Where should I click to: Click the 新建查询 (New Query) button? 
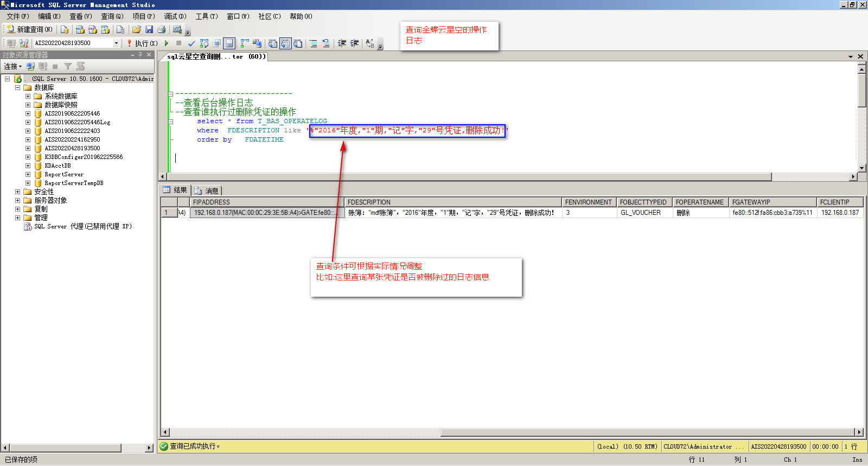[x=30, y=29]
